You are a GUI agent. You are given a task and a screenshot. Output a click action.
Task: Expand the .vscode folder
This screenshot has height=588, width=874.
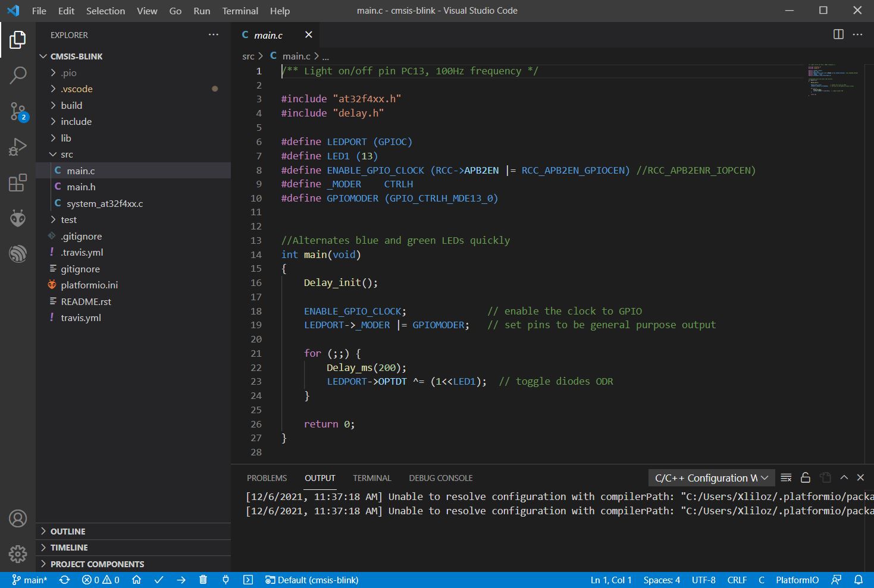(x=133, y=89)
